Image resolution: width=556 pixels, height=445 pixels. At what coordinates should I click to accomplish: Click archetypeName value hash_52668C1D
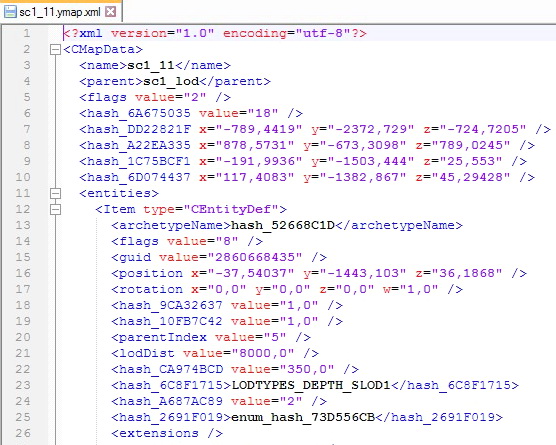click(x=283, y=225)
